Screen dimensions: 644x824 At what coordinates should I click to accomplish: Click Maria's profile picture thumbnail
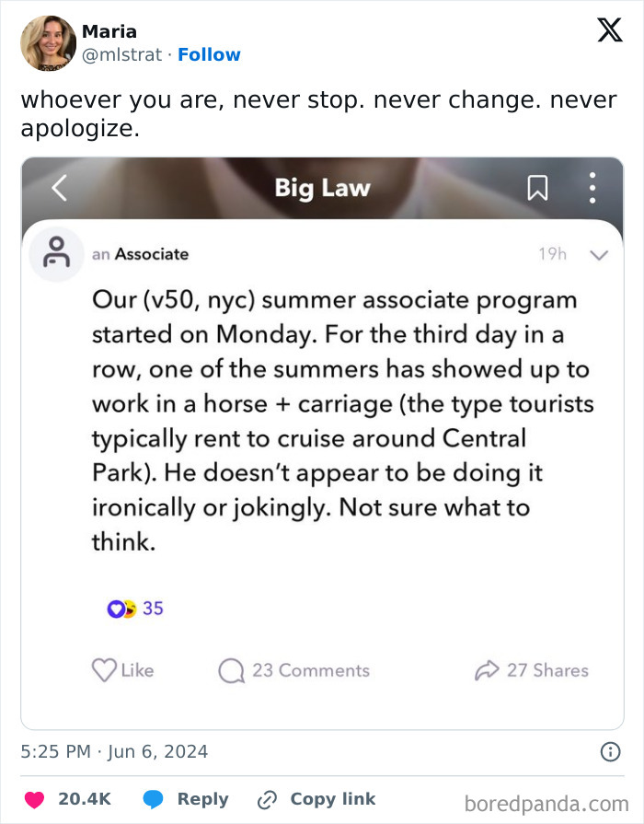click(48, 42)
